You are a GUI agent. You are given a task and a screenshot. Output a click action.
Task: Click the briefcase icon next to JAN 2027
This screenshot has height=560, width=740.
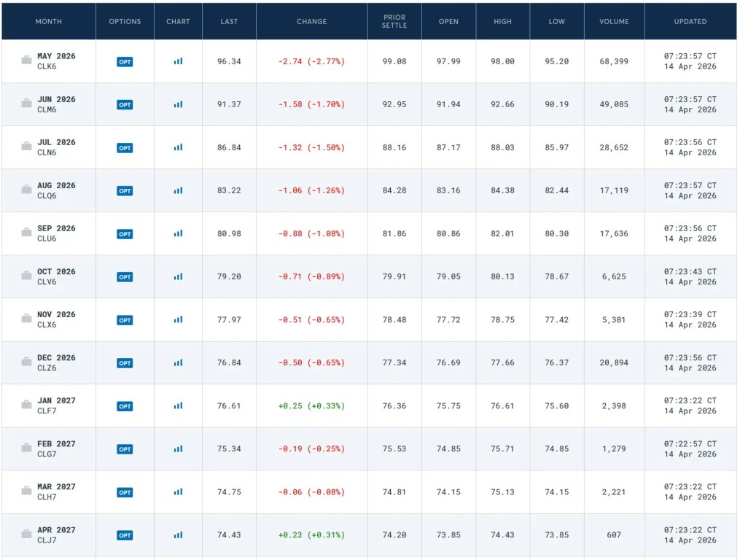coord(26,405)
